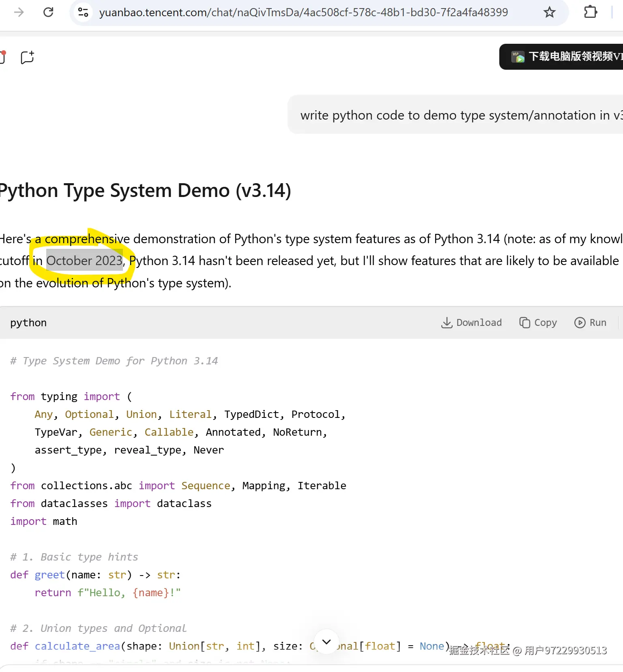Viewport: 623px width, 672px height.
Task: Start a new chat with plus bubble icon
Action: coord(27,57)
